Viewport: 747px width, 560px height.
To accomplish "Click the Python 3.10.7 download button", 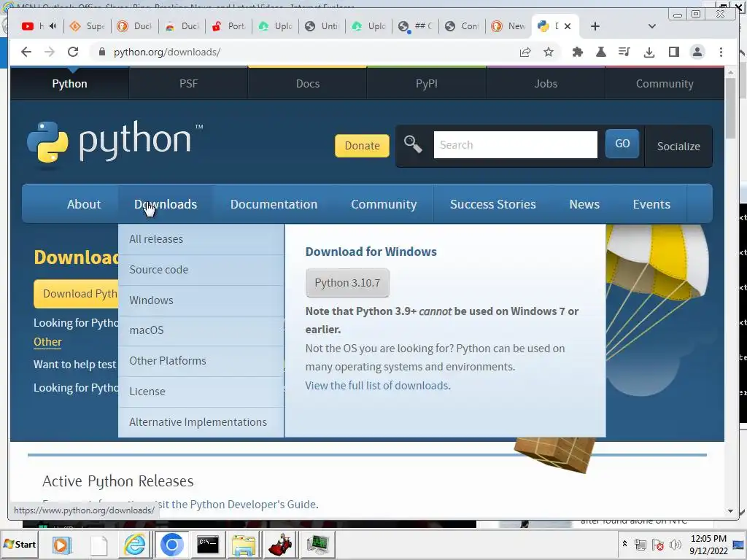I will (x=347, y=283).
